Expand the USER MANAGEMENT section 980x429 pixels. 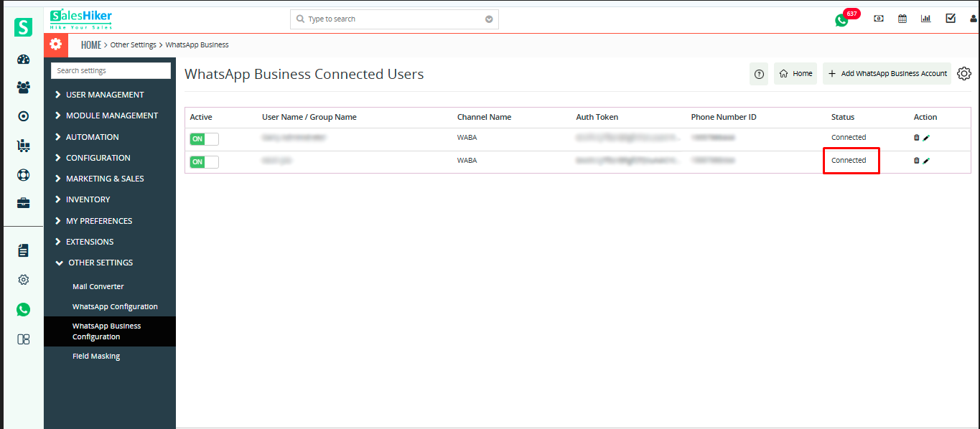(x=104, y=94)
